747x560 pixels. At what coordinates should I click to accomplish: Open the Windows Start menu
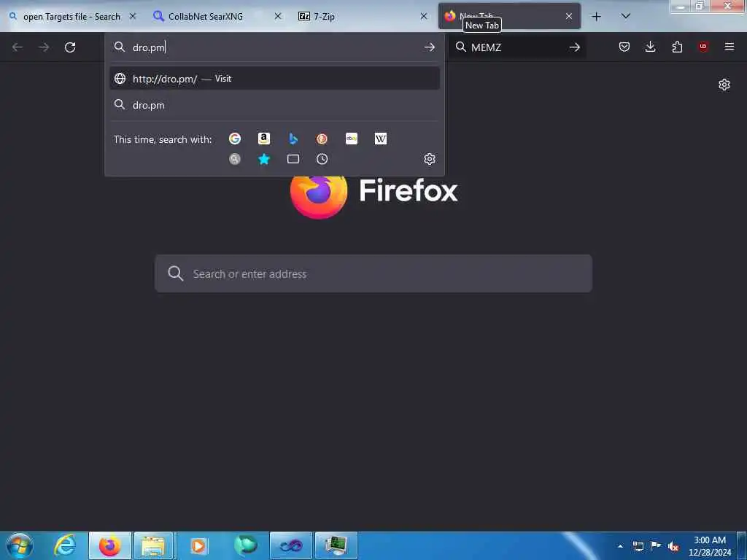pos(20,545)
